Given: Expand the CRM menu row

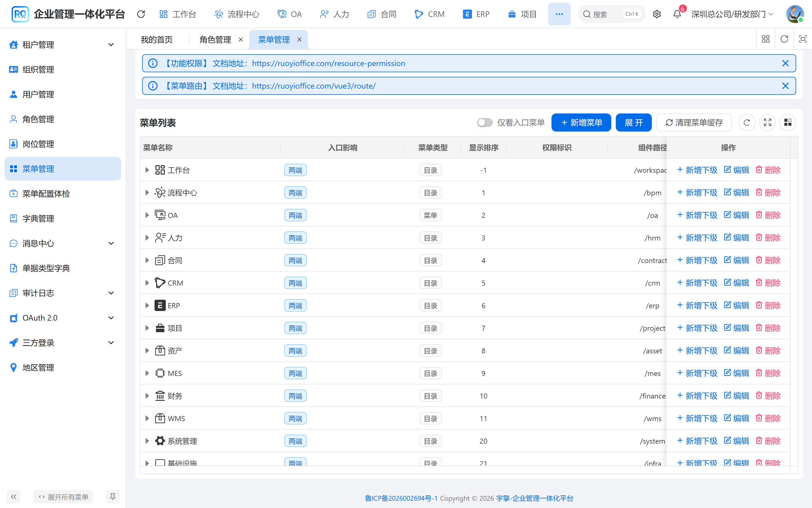Looking at the screenshot, I should pyautogui.click(x=147, y=283).
